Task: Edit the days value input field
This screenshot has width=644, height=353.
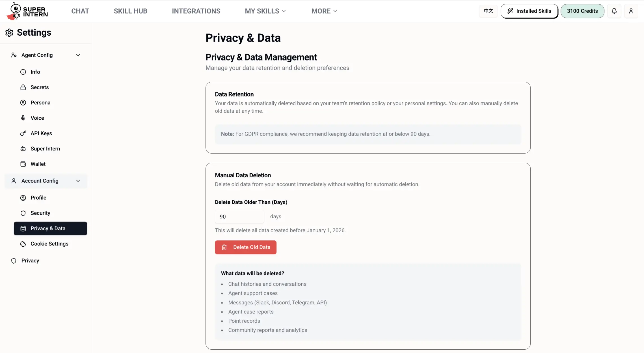Action: pos(239,216)
